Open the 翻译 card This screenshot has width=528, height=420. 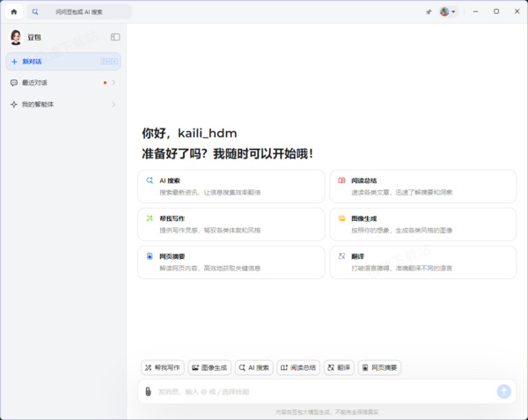point(423,262)
